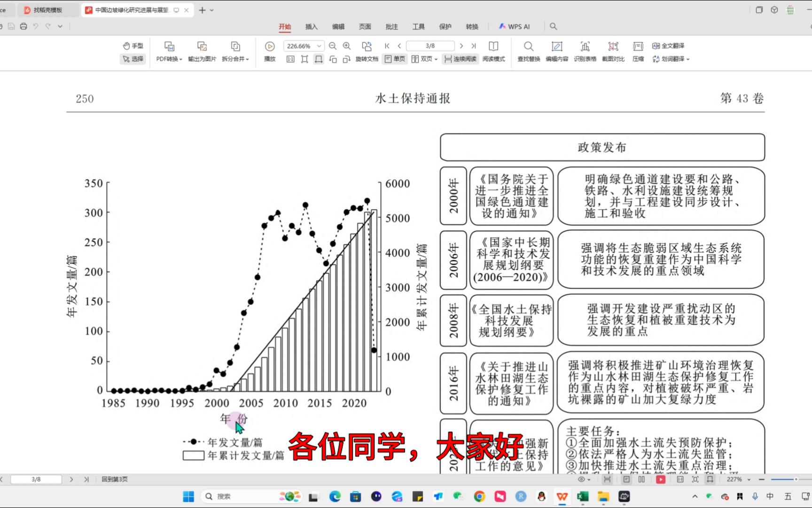812x508 pixels.
Task: Open the 双页 double-page dropdown
Action: [x=424, y=59]
